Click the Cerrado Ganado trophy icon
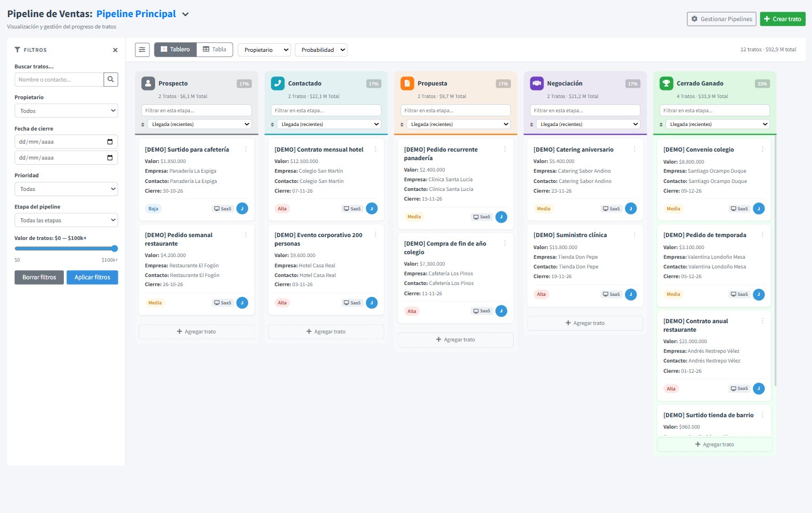This screenshot has height=513, width=812. click(666, 83)
